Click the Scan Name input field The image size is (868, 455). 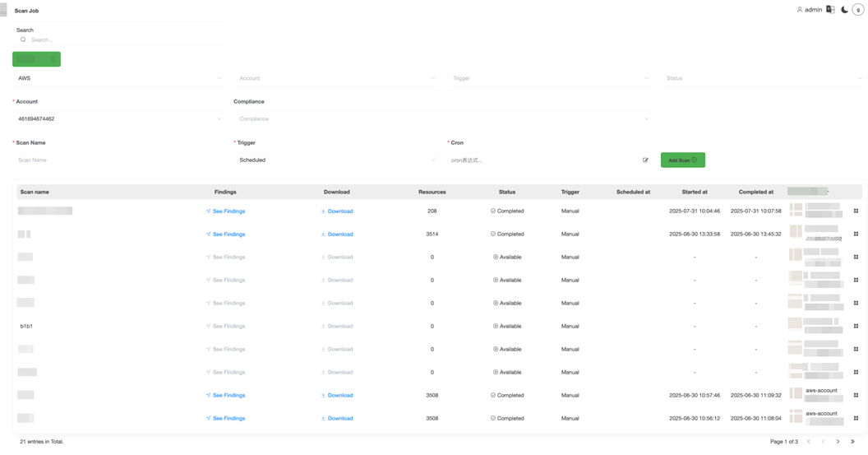119,160
